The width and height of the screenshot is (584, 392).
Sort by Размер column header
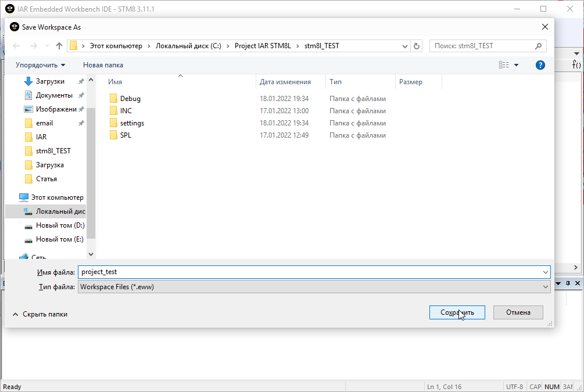(x=410, y=82)
